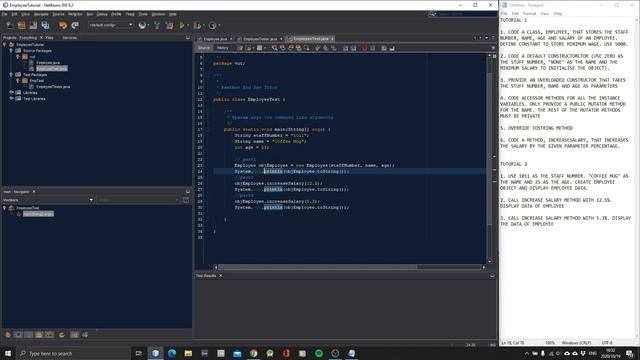640x360 pixels.
Task: Open Microsoft Edge from the taskbar
Action: (172, 353)
